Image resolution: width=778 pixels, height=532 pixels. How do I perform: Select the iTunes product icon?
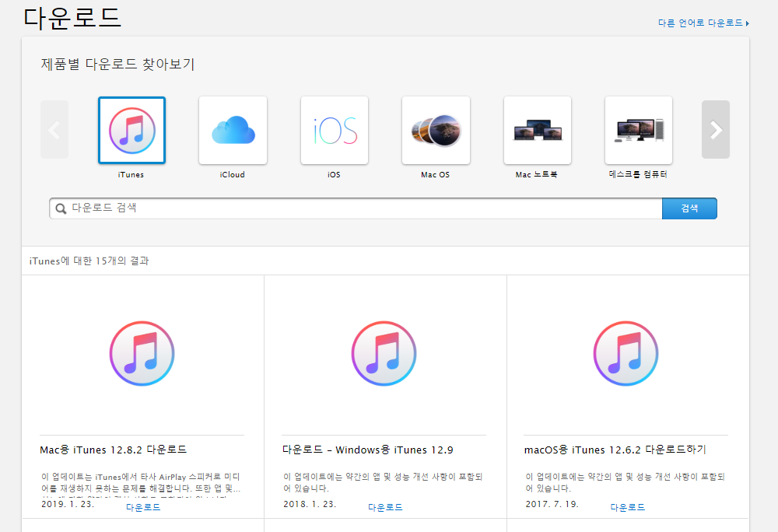(131, 130)
